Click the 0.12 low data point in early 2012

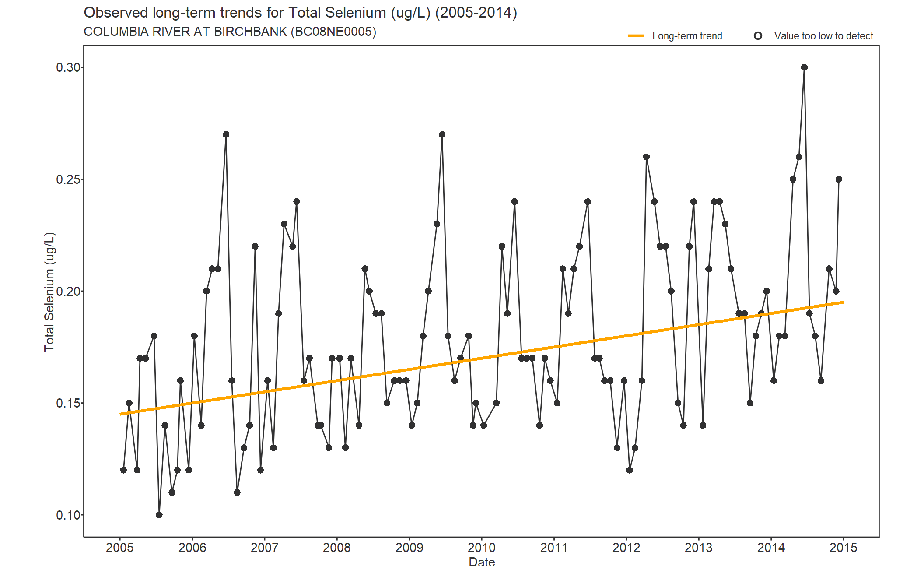(x=630, y=470)
